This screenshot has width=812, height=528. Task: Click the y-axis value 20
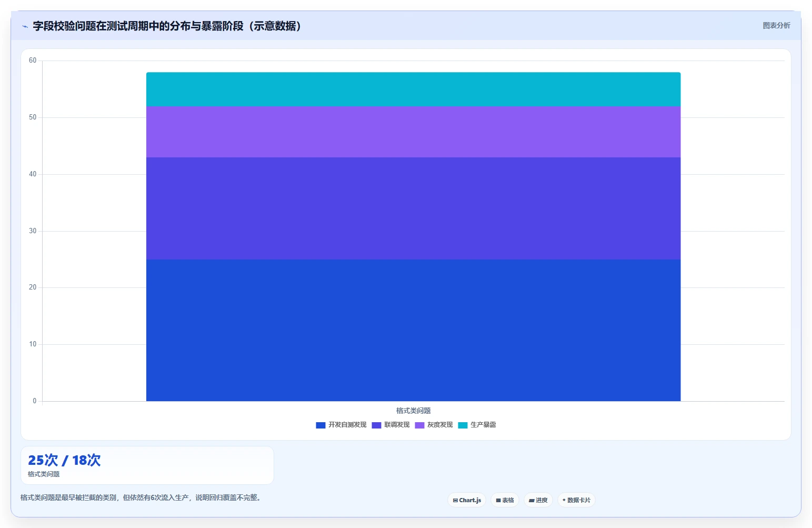(33, 287)
